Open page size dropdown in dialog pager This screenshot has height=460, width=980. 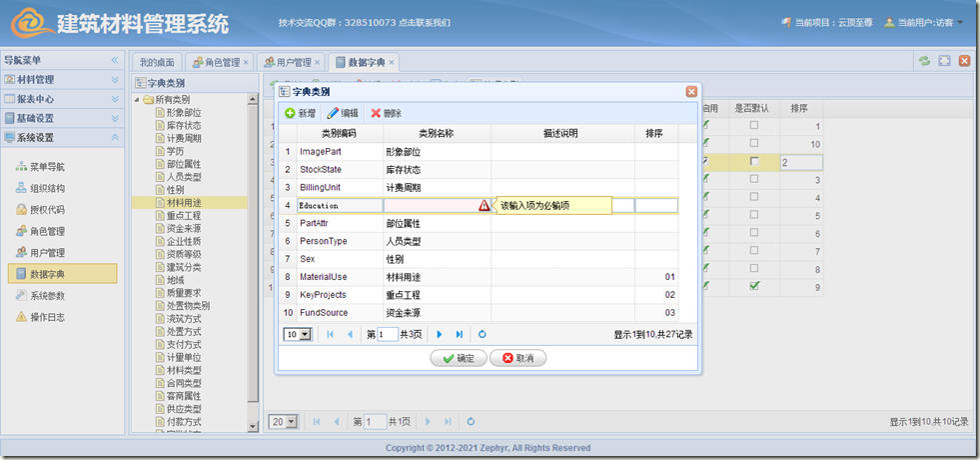pos(297,334)
